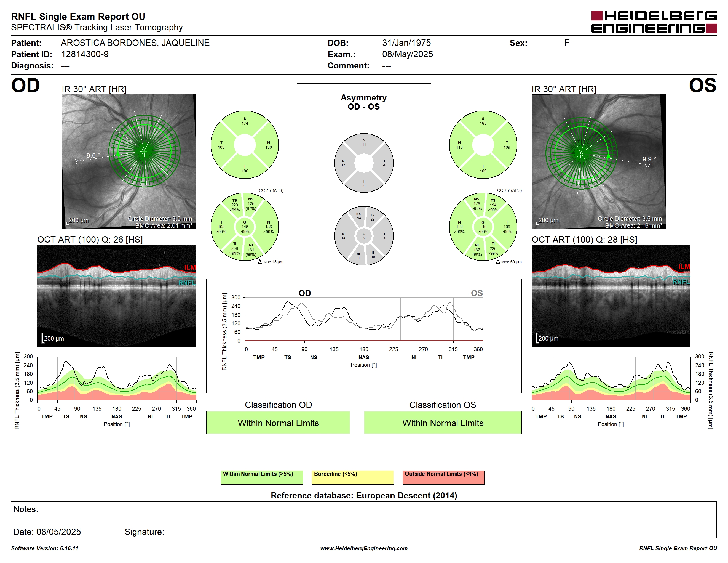The width and height of the screenshot is (728, 563).
Task: Click the patient name AROSTICA BORDONES, JAQUELINE
Action: click(135, 43)
